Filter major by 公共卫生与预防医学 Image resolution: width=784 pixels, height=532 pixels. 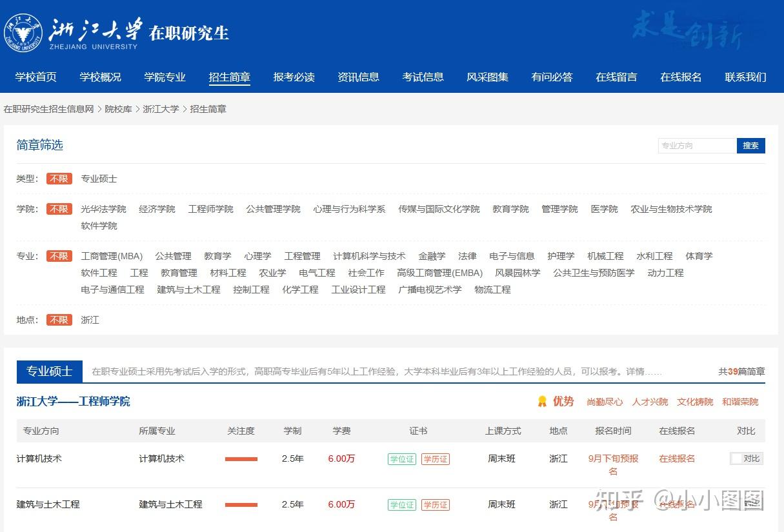click(x=594, y=273)
